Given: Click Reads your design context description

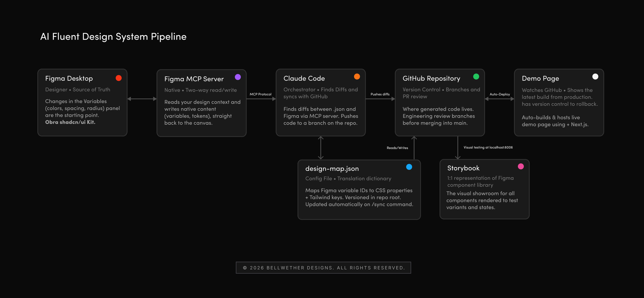Looking at the screenshot, I should point(202,113).
